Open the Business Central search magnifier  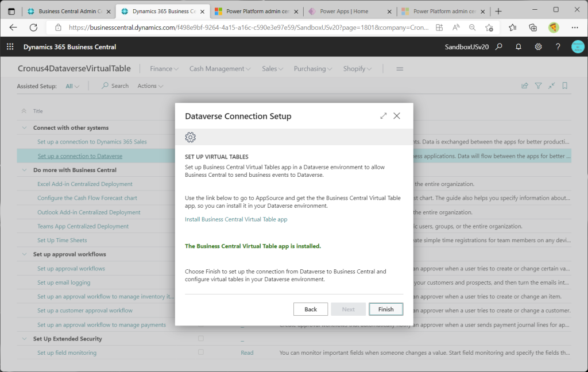click(499, 47)
